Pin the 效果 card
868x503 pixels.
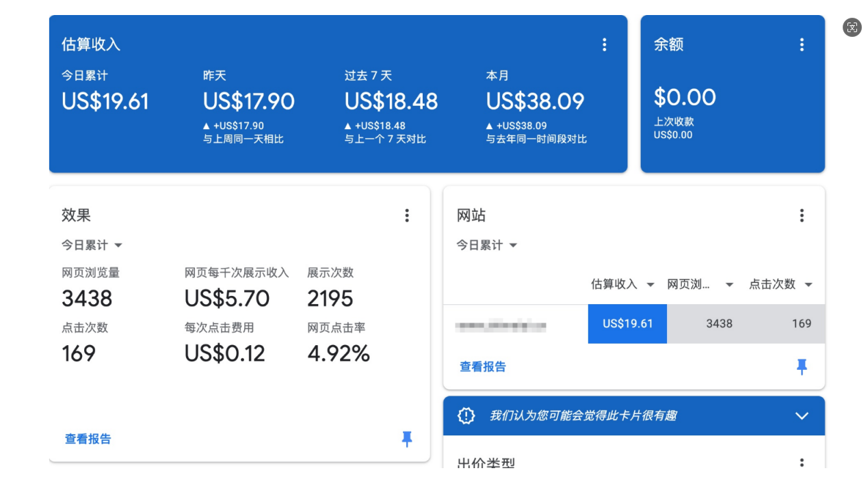(407, 439)
